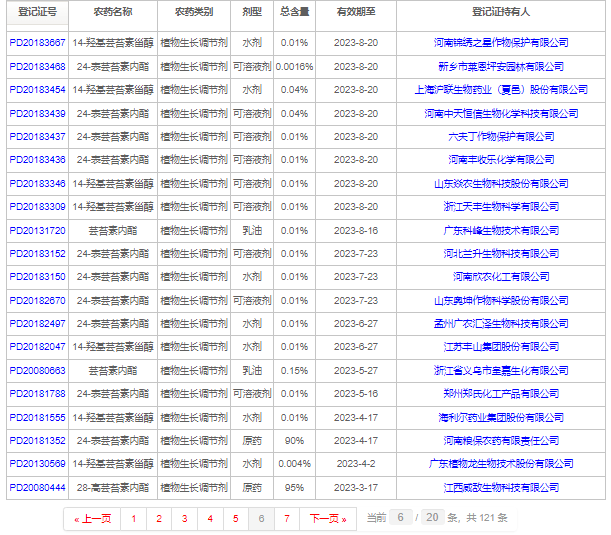
Task: Open registration PD20080663 link
Action: point(37,371)
